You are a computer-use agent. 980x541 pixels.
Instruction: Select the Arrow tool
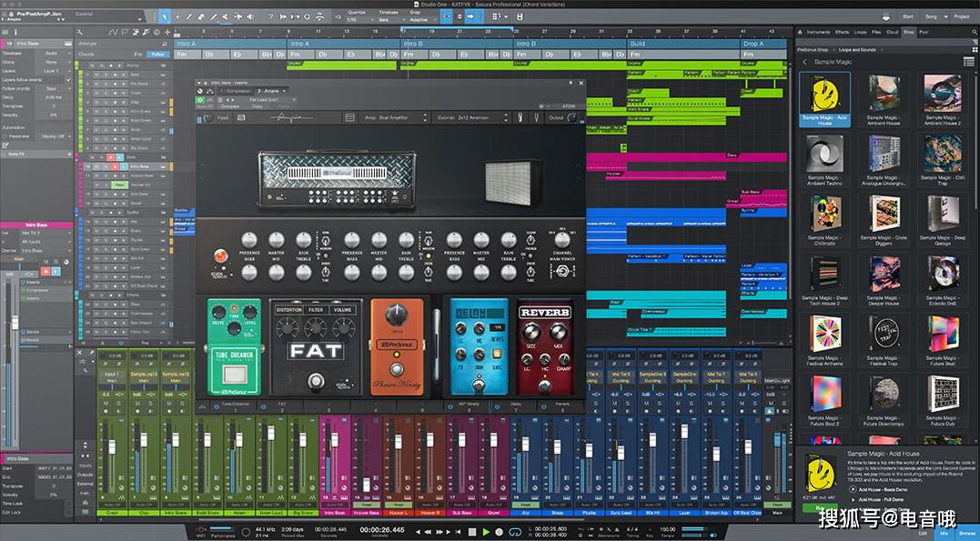pyautogui.click(x=164, y=16)
